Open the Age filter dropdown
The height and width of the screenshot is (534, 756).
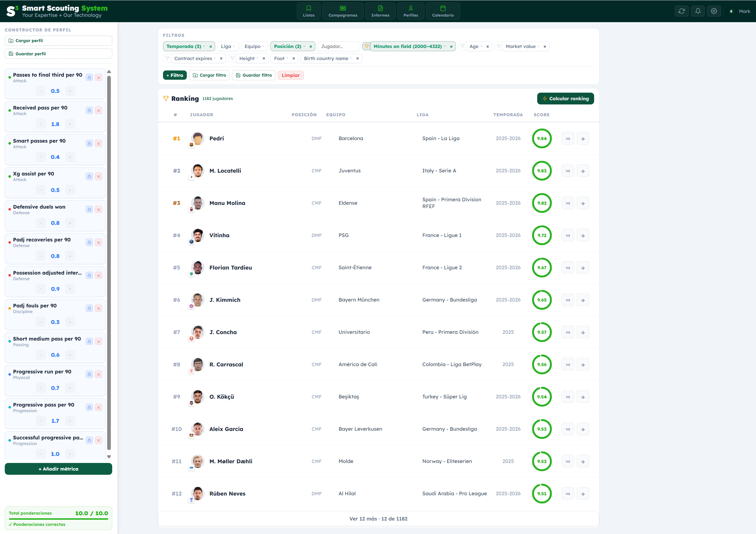(x=475, y=47)
